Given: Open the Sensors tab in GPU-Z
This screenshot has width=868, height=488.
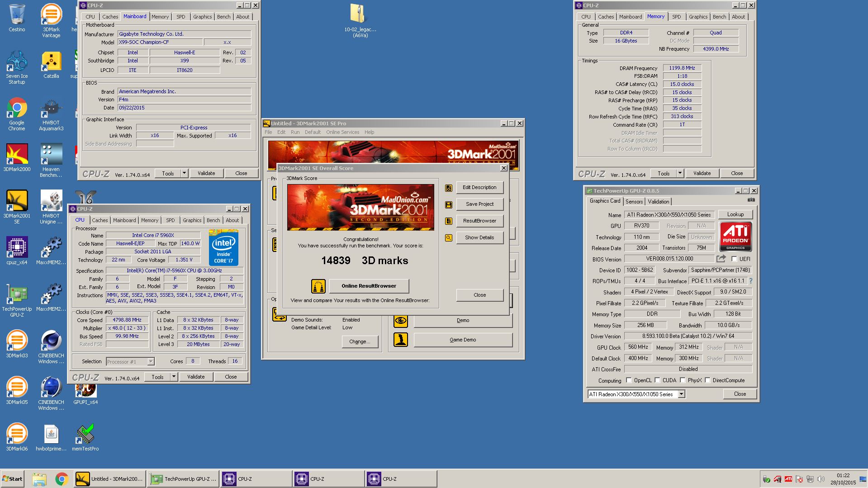Looking at the screenshot, I should (x=634, y=202).
